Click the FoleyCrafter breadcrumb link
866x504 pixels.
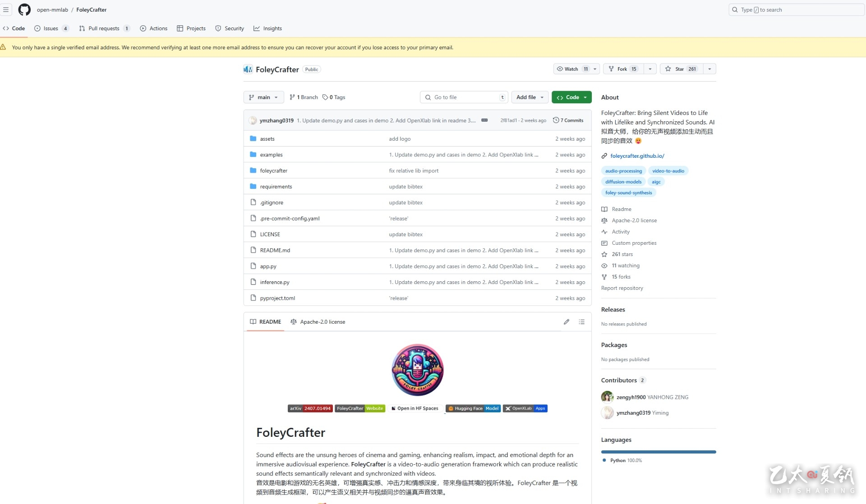pyautogui.click(x=91, y=9)
